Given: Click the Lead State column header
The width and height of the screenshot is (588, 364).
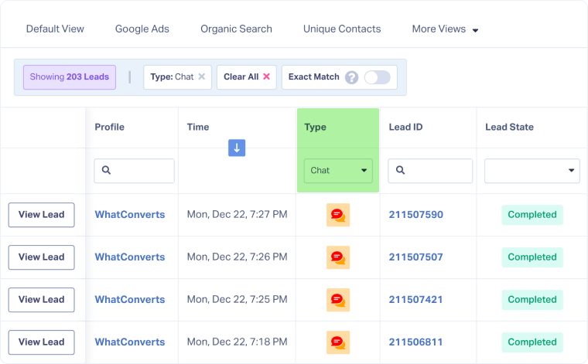Looking at the screenshot, I should [x=510, y=128].
